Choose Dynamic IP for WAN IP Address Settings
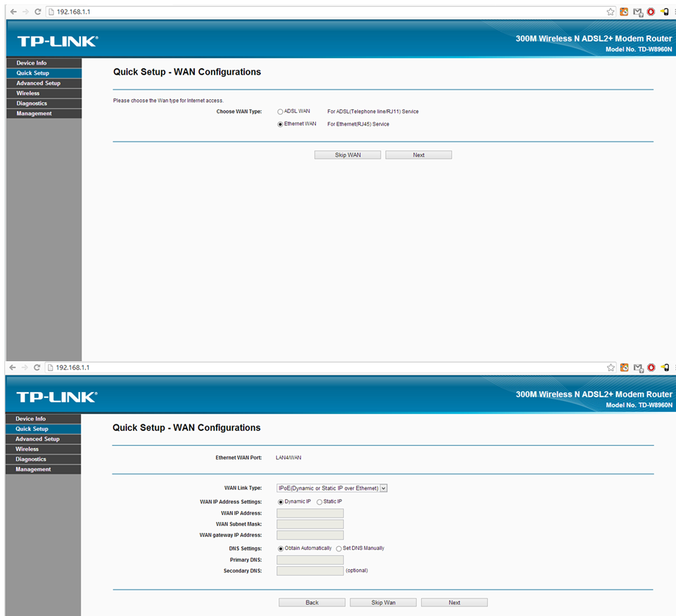Image resolution: width=676 pixels, height=616 pixels. point(281,502)
